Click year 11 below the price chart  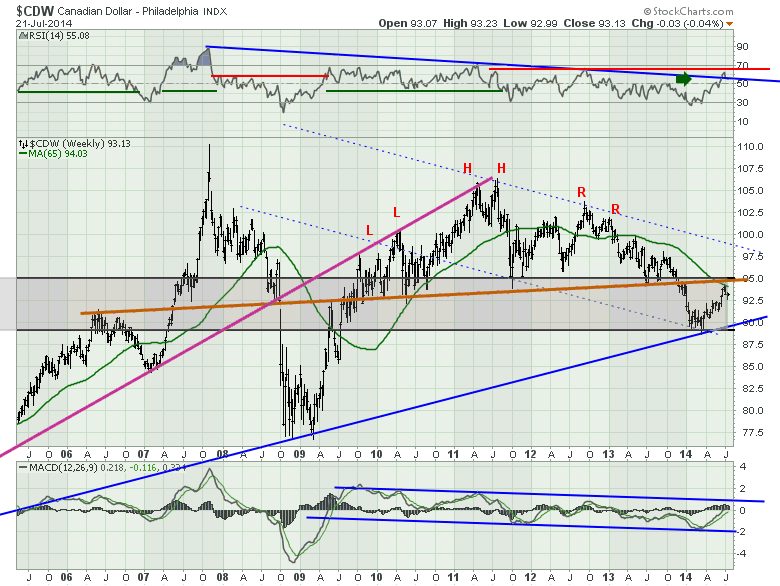point(453,454)
